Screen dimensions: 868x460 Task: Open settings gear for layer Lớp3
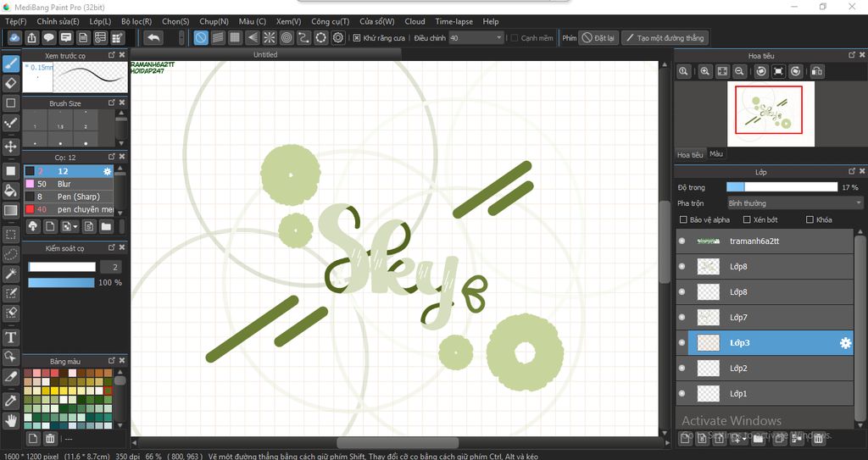pos(845,343)
